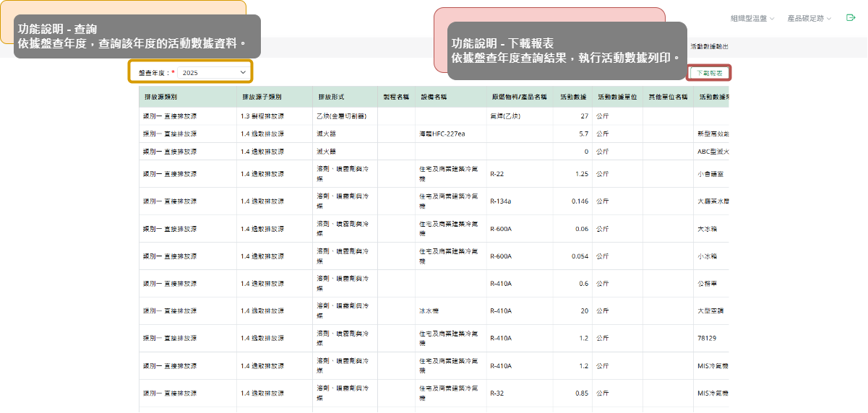868x413 pixels.
Task: Click the green logout icon
Action: pos(851,18)
